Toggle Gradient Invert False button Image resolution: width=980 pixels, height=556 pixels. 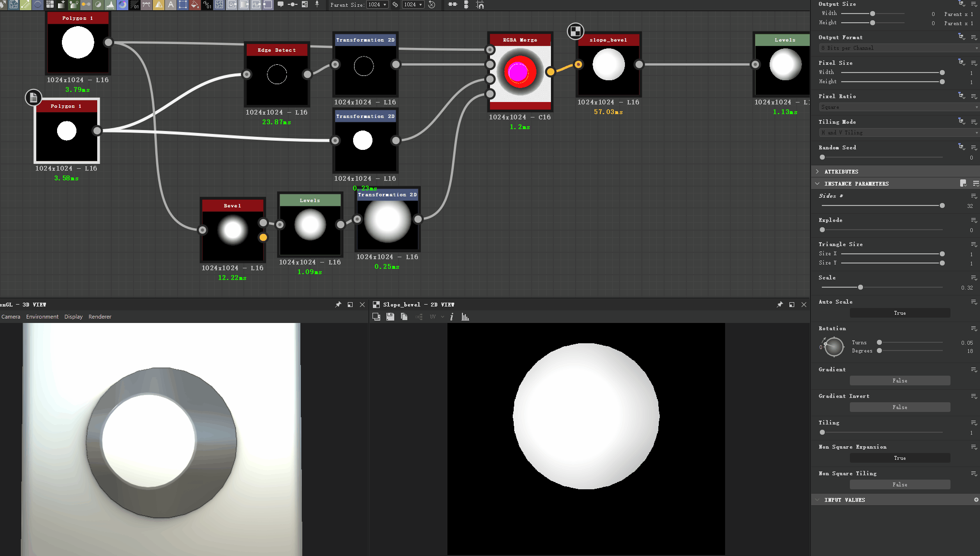coord(900,407)
